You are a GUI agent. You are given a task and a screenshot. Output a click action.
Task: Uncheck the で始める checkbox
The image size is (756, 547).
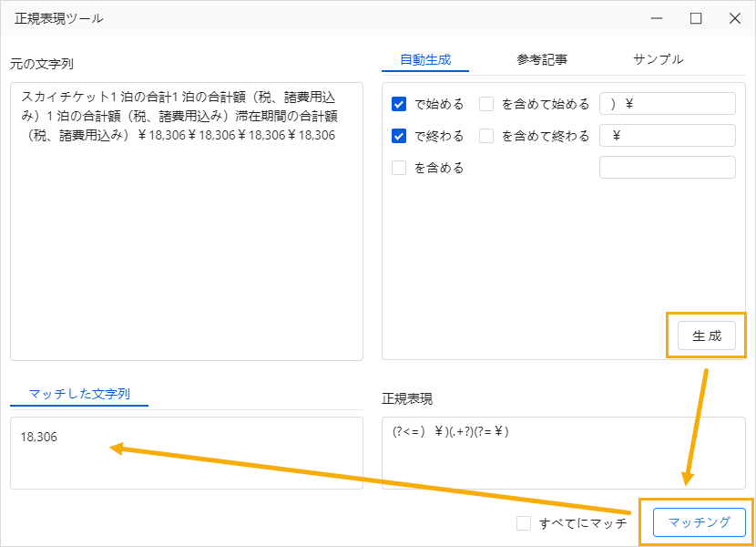[399, 104]
